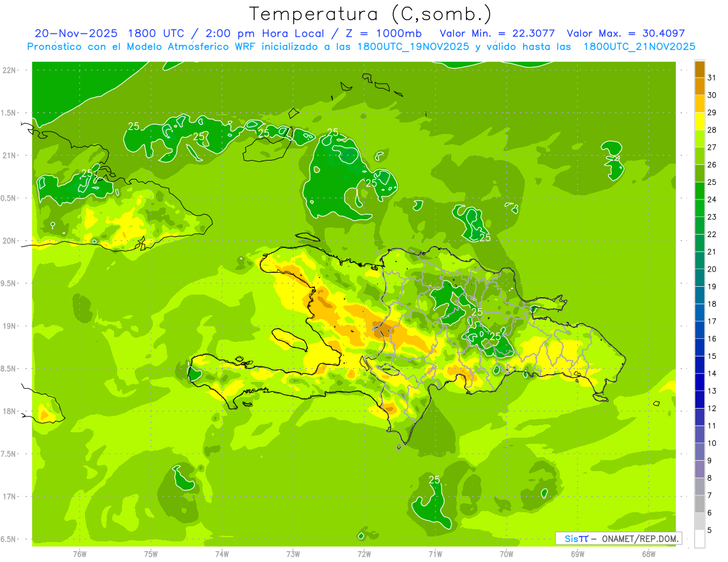The height and width of the screenshot is (562, 728).
Task: Click the yellow legend swatch between 28 and 29
Action: (699, 121)
